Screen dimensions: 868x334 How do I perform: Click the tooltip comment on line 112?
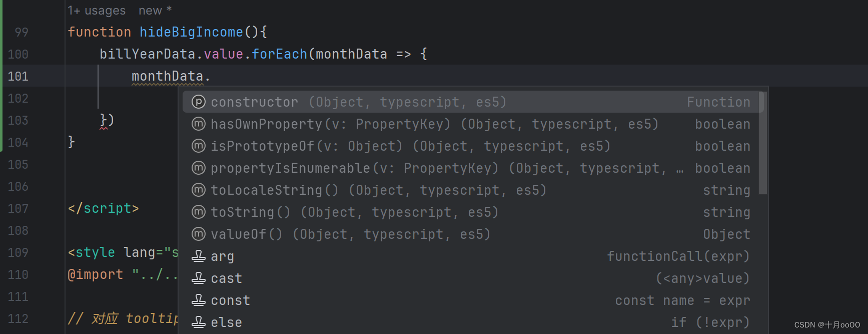click(123, 318)
